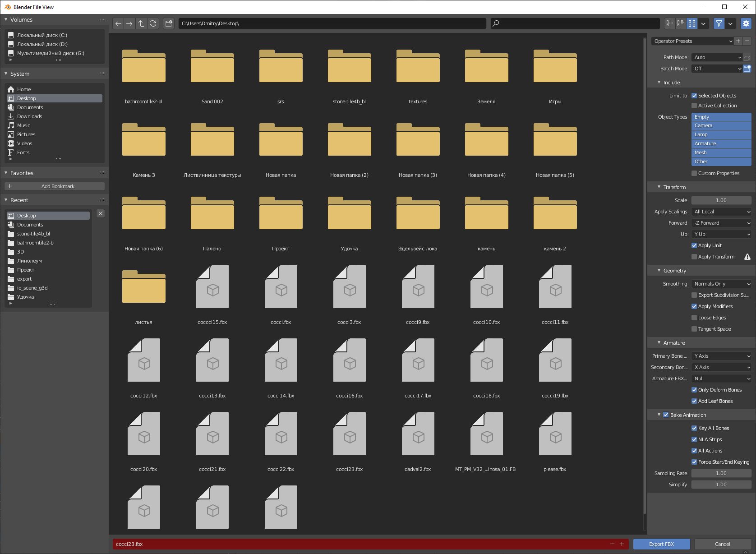Screen dimensions: 756x554
Task: Open Documents in System list
Action: pos(54,107)
